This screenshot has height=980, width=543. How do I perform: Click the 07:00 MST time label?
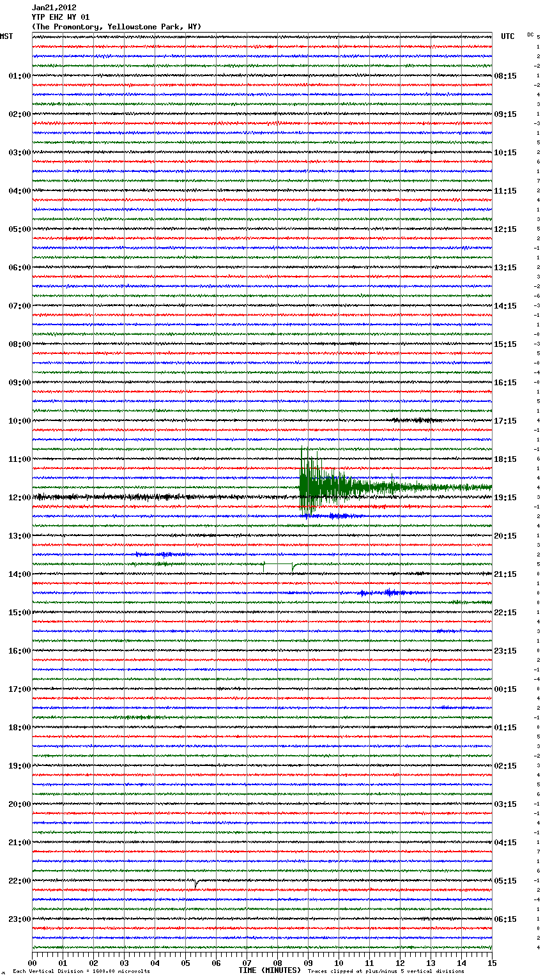point(20,306)
